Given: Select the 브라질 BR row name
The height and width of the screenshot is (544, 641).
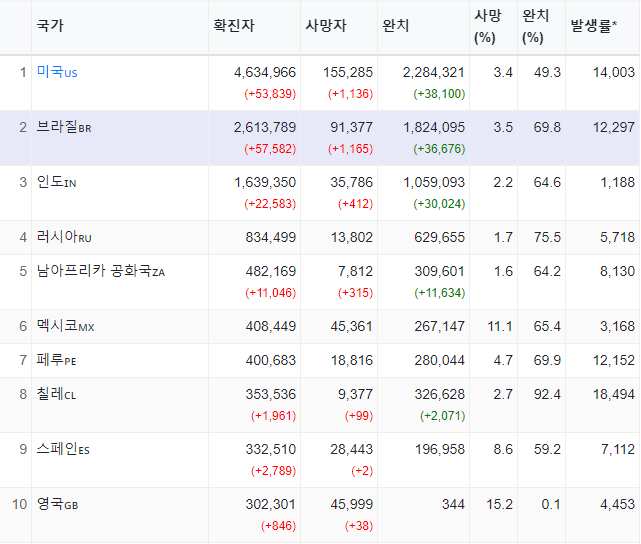Looking at the screenshot, I should [64, 127].
